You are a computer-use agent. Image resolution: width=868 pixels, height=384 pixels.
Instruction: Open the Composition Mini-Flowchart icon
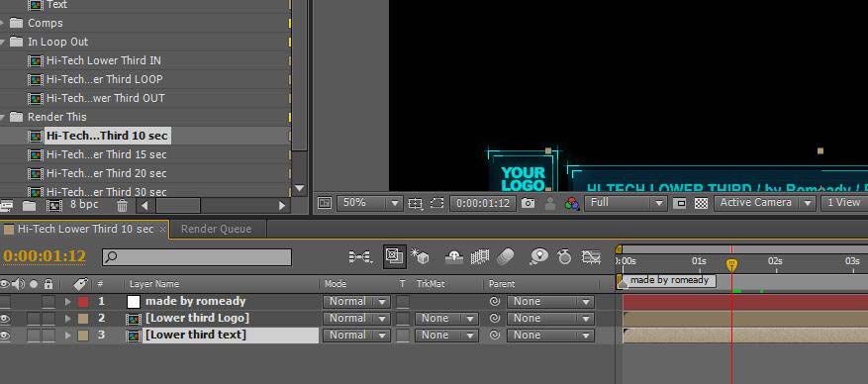point(360,256)
